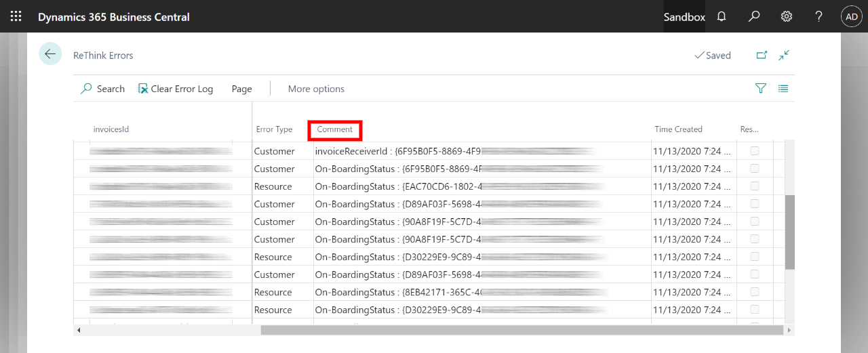Open AD user account avatar
The width and height of the screenshot is (868, 353).
coord(852,16)
